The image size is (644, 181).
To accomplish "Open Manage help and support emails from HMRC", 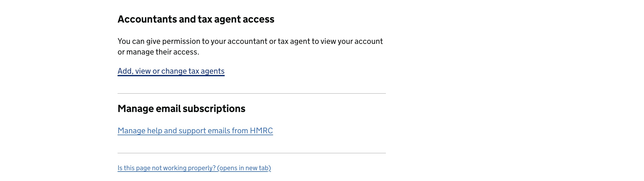I will [195, 131].
